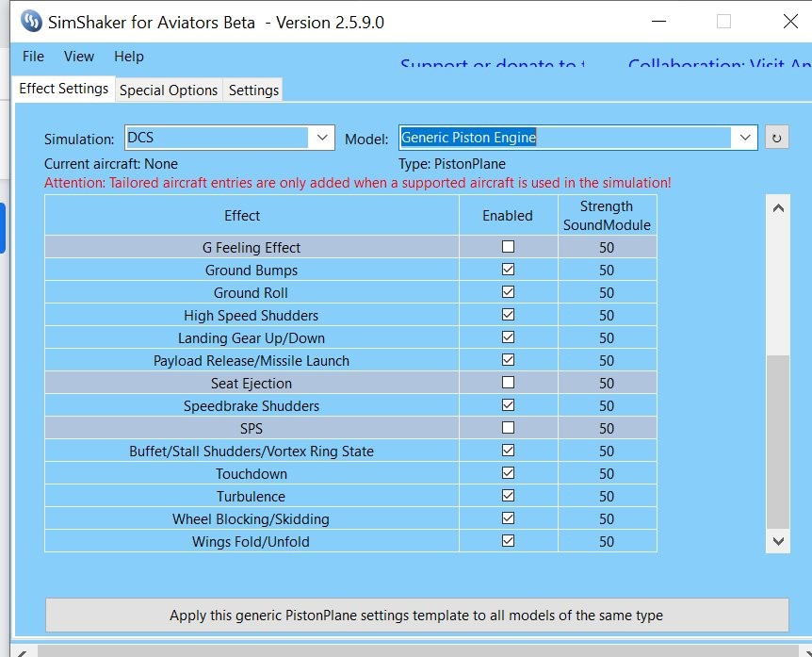Uncheck Buffet/Stall Shudders/Vortex Ring State
The height and width of the screenshot is (657, 812).
(508, 451)
